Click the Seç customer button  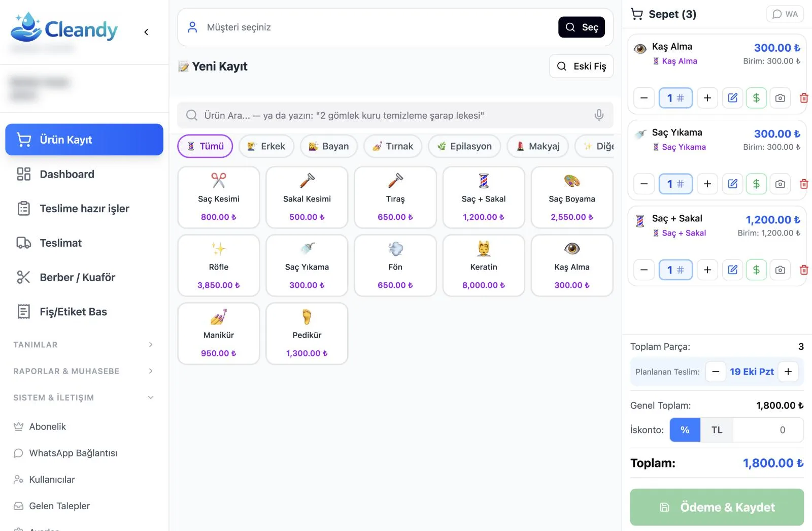(582, 27)
